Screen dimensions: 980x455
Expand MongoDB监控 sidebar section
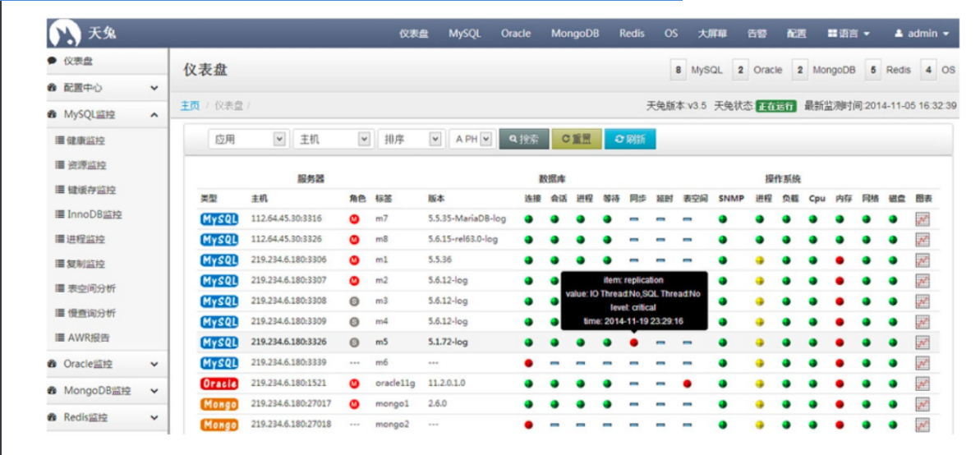pyautogui.click(x=106, y=391)
